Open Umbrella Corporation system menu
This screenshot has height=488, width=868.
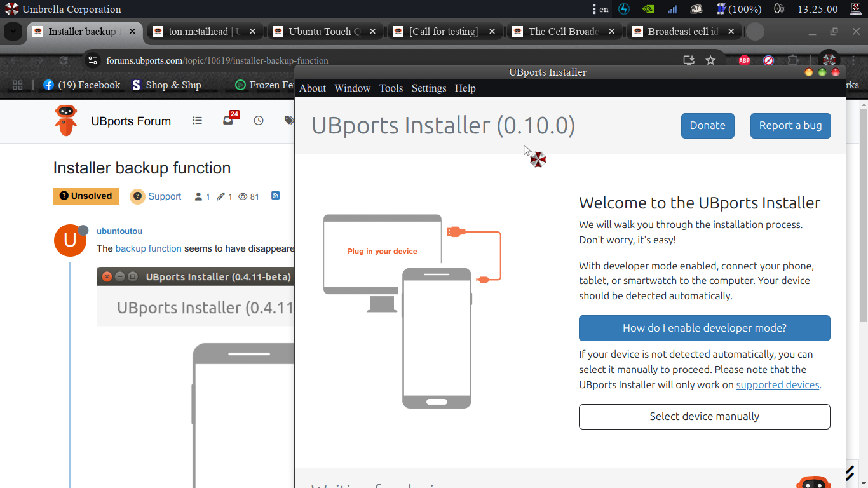(63, 9)
